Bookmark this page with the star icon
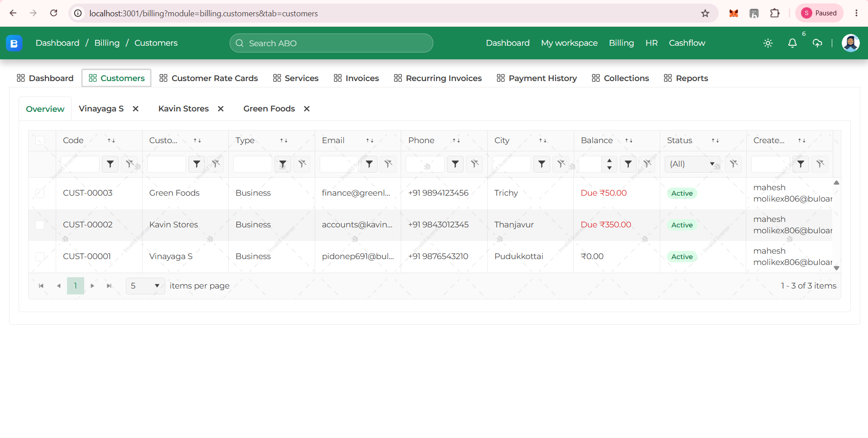Viewport: 868px width, 438px height. click(705, 13)
